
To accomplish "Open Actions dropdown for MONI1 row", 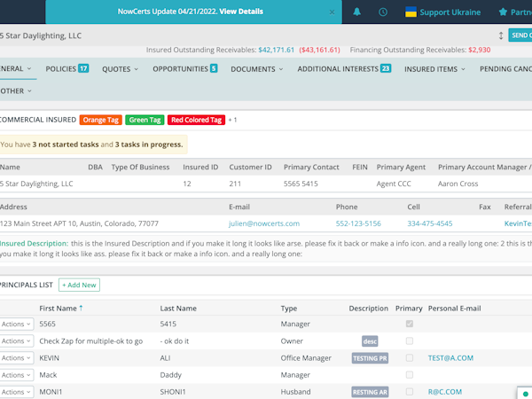I will 16,392.
